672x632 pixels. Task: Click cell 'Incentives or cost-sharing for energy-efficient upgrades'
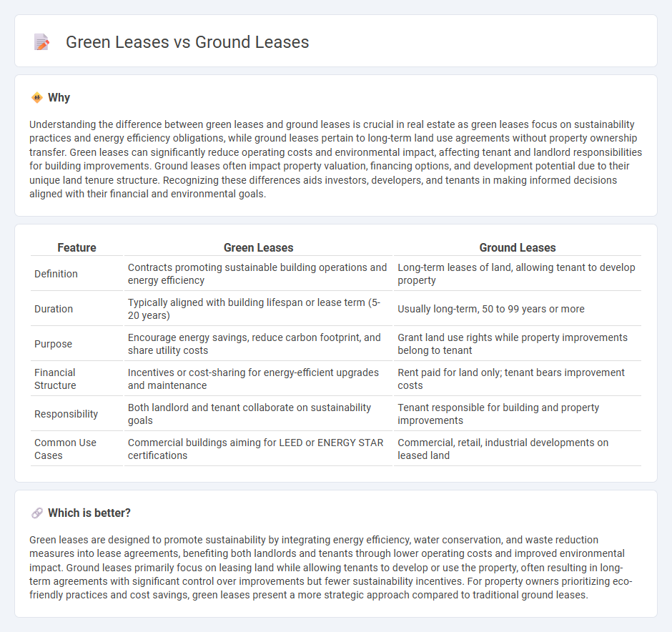coord(258,379)
